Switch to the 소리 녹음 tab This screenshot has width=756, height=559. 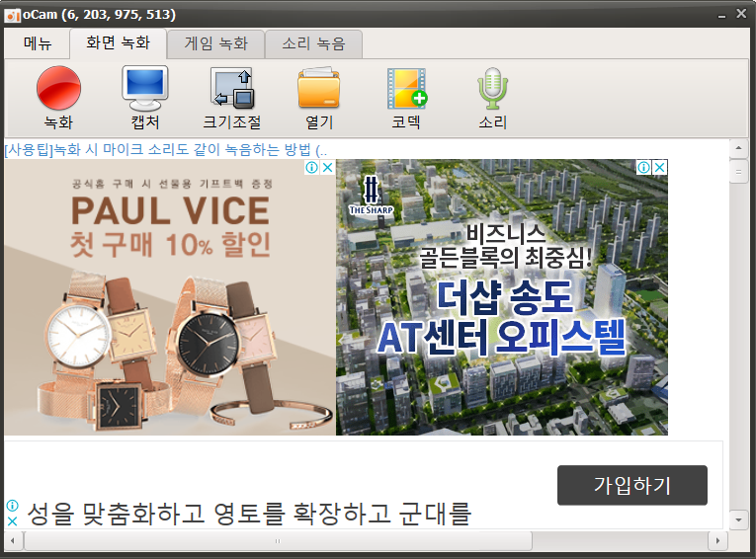313,43
